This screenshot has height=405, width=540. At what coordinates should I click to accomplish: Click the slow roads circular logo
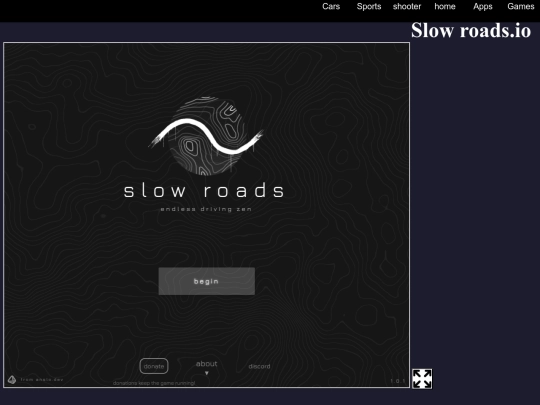207,136
